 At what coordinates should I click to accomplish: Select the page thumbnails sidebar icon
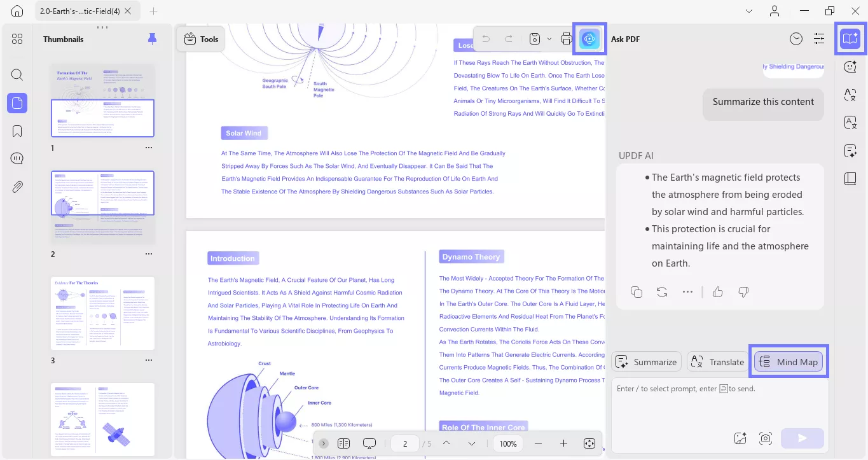pos(17,102)
